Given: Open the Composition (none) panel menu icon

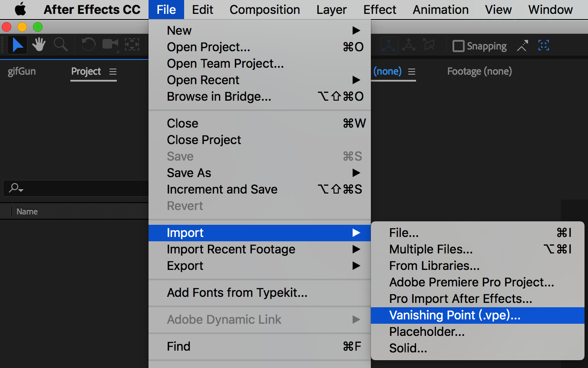Looking at the screenshot, I should coord(412,72).
